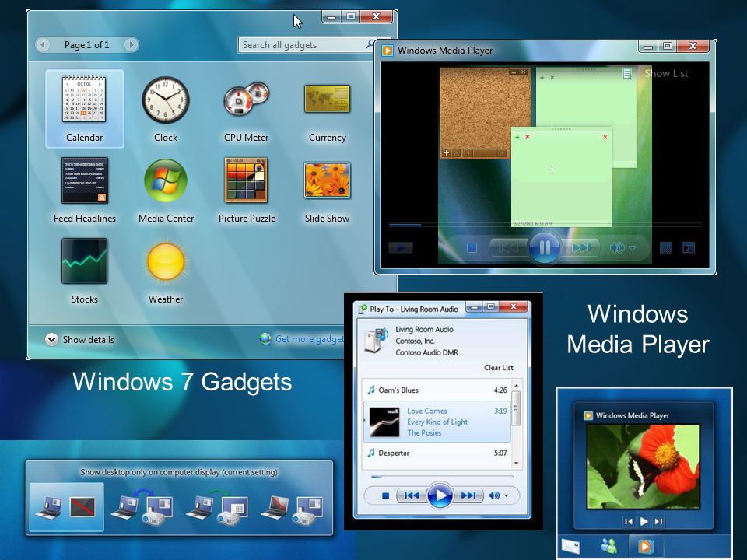
Task: Click the Media Player seek bar
Action: pyautogui.click(x=545, y=224)
